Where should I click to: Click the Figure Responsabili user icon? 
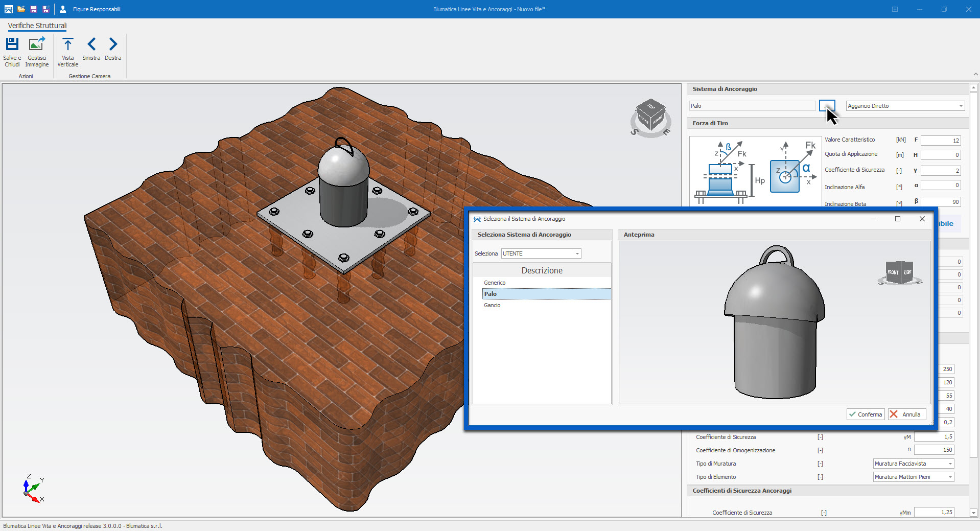[63, 9]
